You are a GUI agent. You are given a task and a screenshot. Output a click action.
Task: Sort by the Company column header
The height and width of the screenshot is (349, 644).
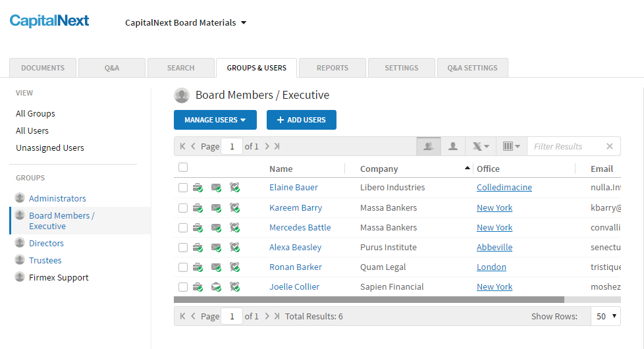click(x=379, y=169)
